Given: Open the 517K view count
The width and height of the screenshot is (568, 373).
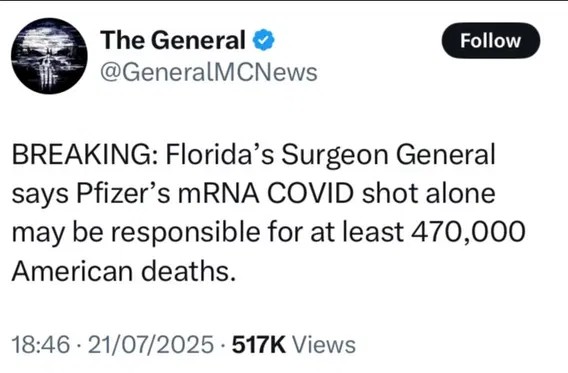Looking at the screenshot, I should point(259,344).
